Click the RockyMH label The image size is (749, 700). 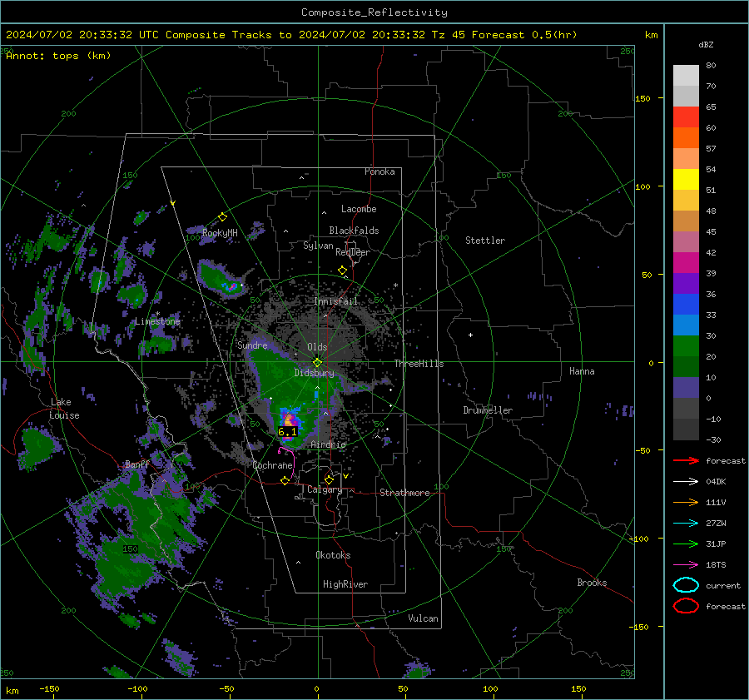(220, 233)
